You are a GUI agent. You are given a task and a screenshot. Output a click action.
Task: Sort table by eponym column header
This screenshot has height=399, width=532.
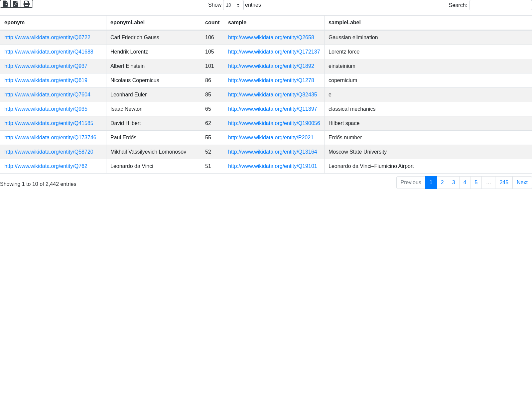[x=14, y=23]
